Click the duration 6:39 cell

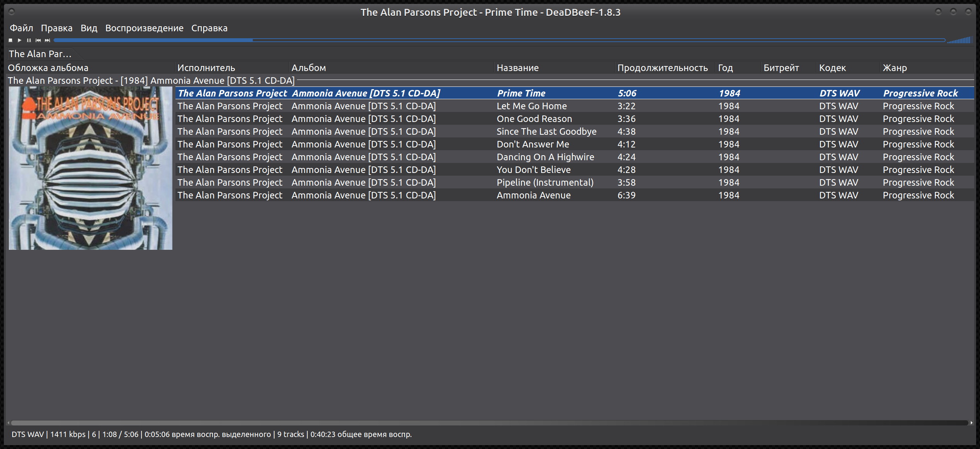[x=626, y=195]
